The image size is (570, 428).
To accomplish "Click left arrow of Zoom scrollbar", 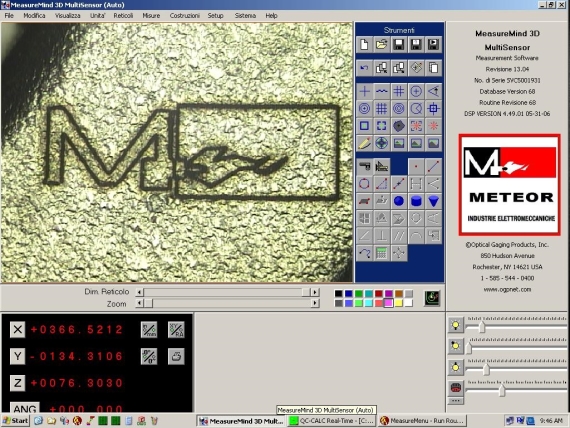I will click(x=139, y=303).
